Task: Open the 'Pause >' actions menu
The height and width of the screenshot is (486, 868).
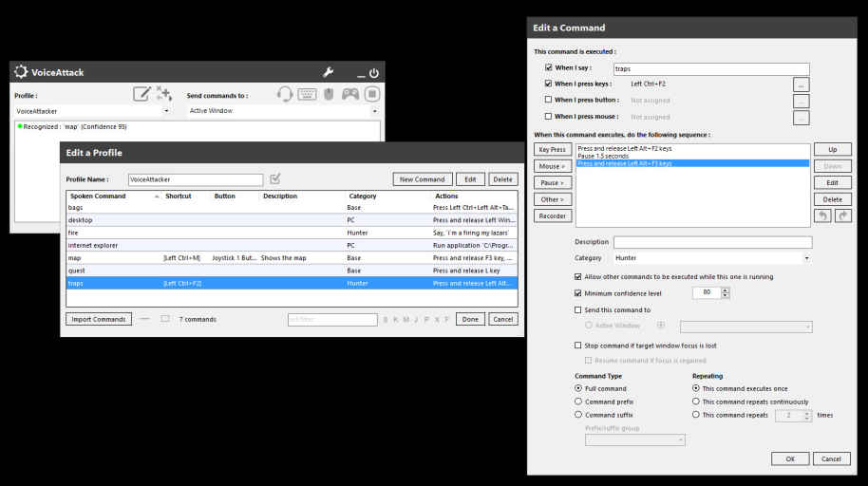Action: 553,182
